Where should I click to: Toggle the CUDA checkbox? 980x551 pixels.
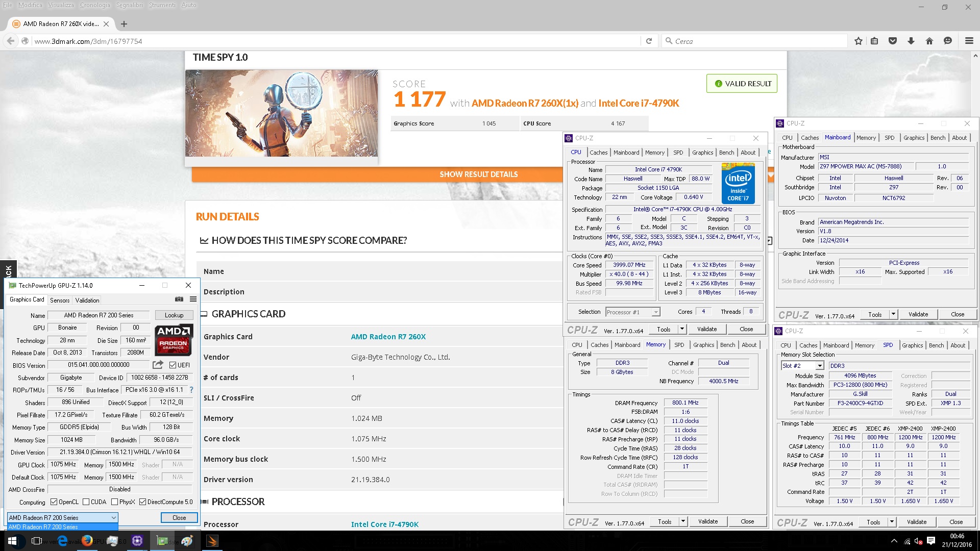(x=86, y=502)
